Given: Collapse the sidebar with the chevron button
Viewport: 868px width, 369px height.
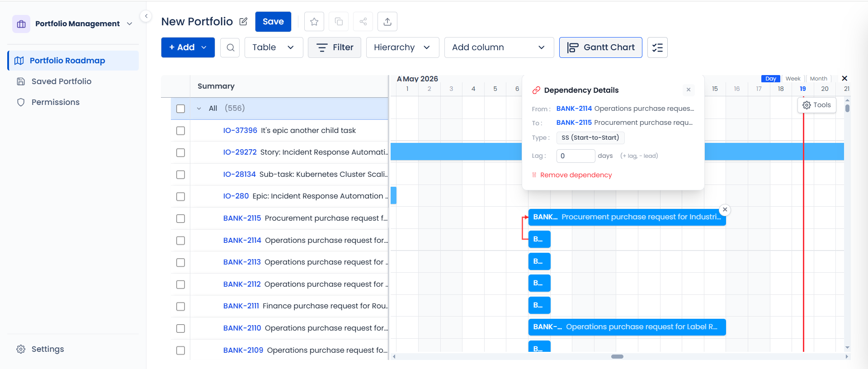Looking at the screenshot, I should pos(146,16).
